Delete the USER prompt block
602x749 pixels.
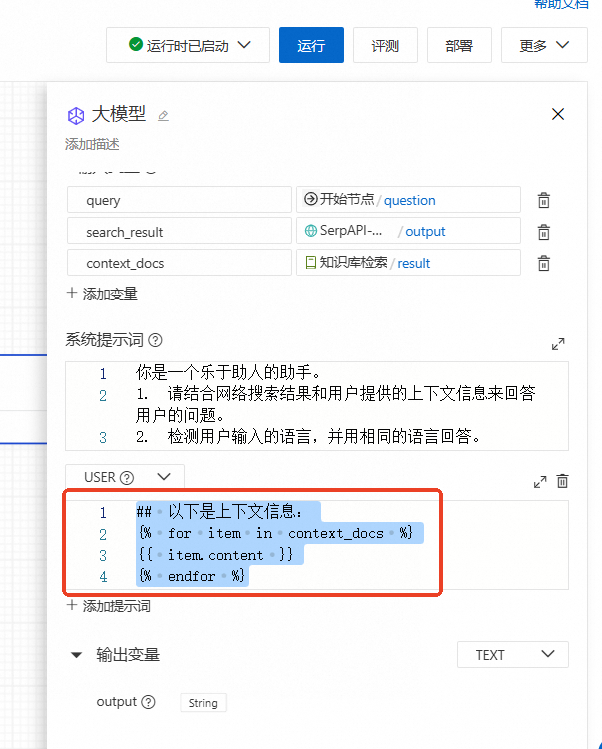[x=562, y=481]
